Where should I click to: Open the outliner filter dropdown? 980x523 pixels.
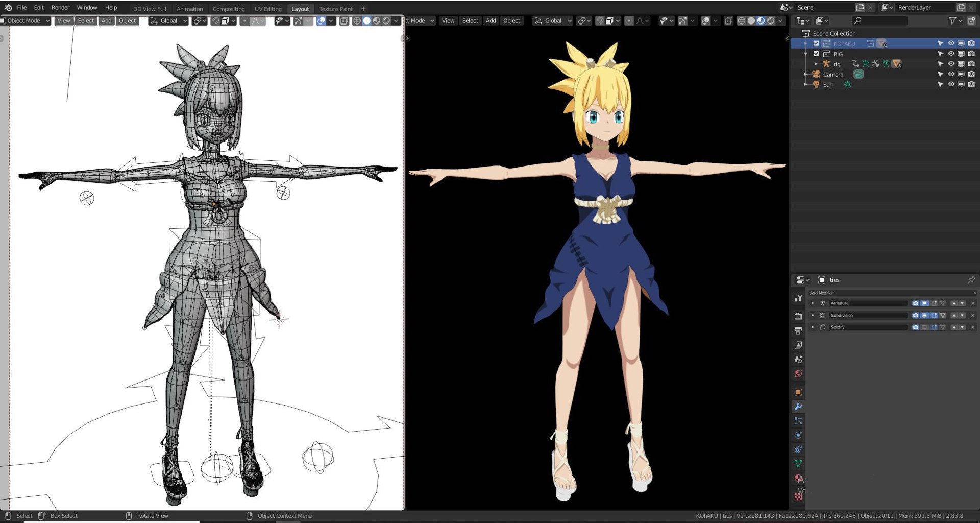pos(955,20)
